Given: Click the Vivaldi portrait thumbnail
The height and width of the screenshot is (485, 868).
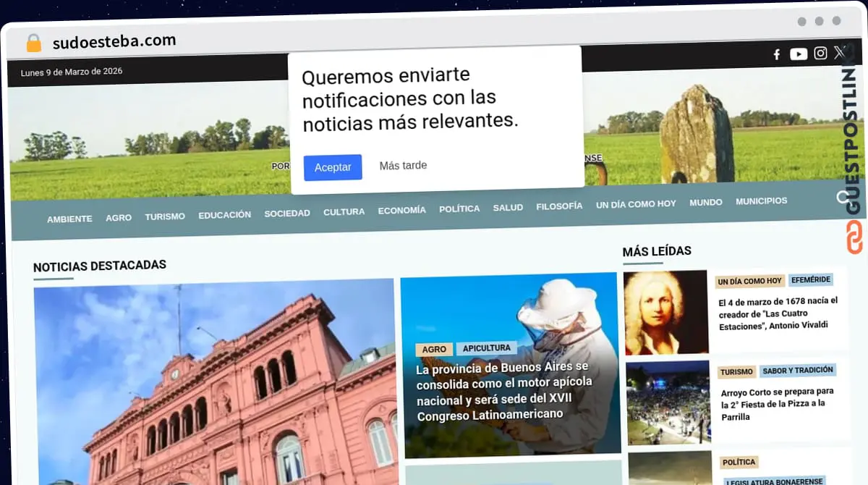Looking at the screenshot, I should point(665,313).
